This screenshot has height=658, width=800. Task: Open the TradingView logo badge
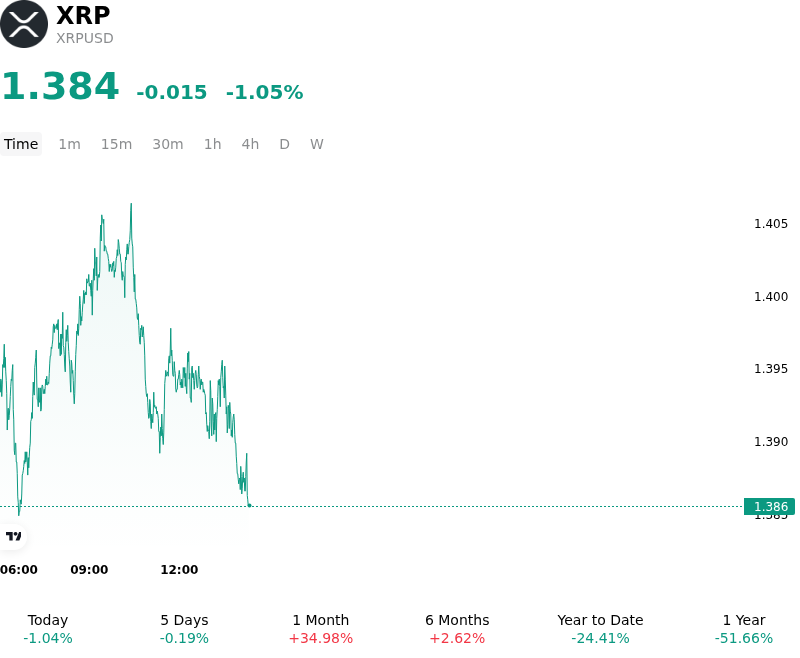tap(13, 536)
